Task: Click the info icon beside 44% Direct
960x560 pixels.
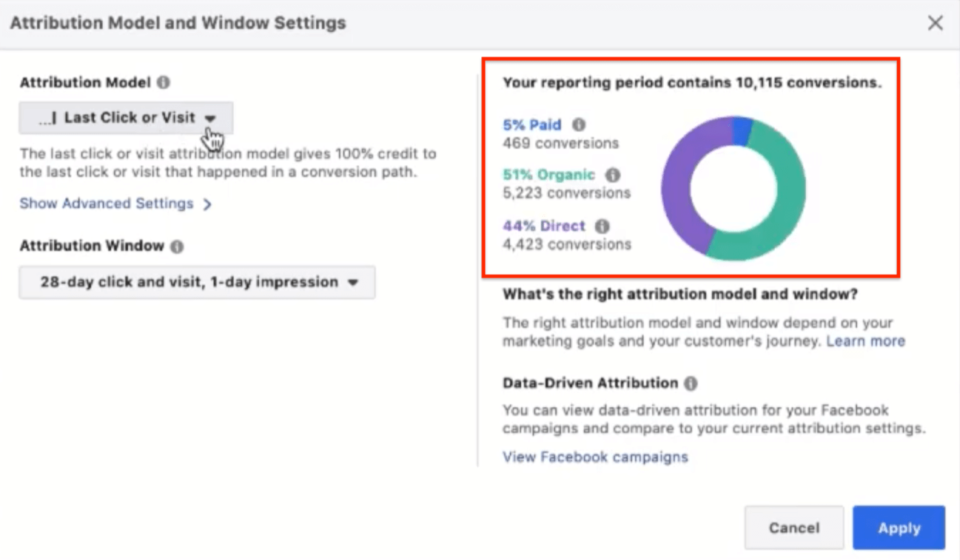Action: click(x=601, y=226)
